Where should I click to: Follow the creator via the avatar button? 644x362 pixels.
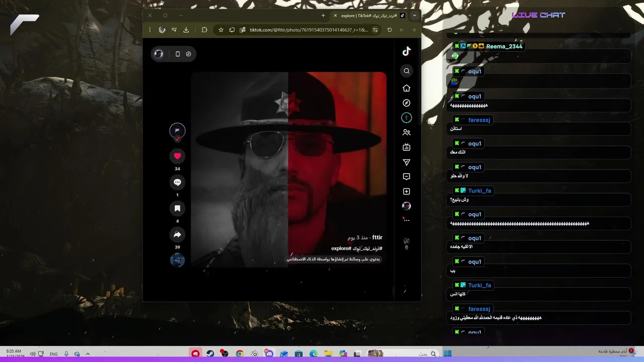pos(177,131)
